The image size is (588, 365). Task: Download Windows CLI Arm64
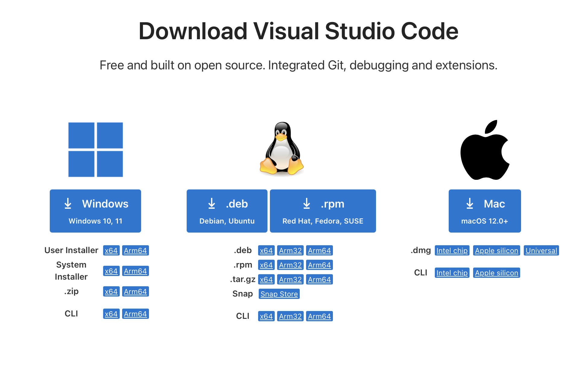click(135, 314)
